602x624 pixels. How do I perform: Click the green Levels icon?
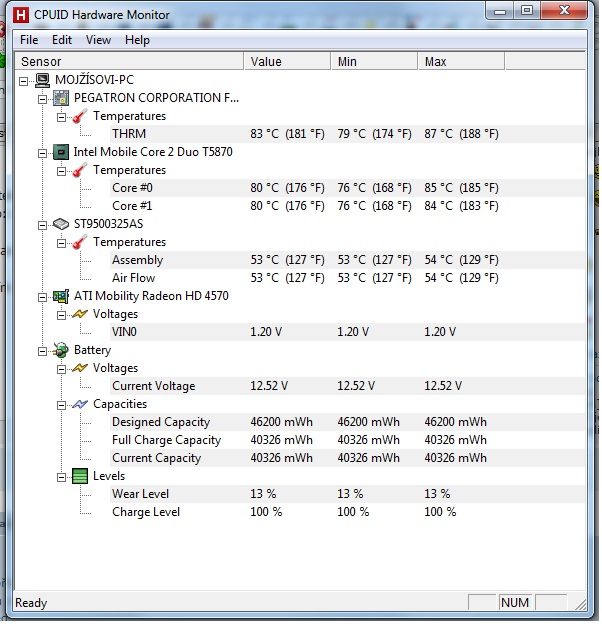pos(80,476)
